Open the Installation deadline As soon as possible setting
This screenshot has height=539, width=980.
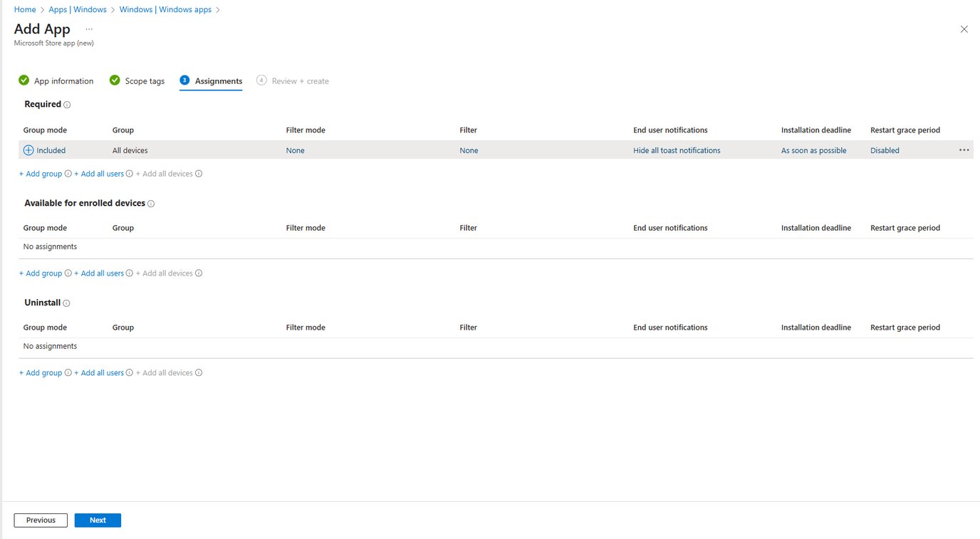pyautogui.click(x=813, y=150)
